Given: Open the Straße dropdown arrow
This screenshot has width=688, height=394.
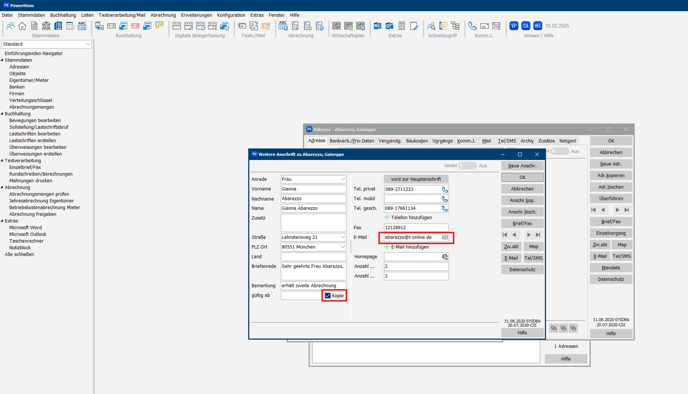Looking at the screenshot, I should (342, 237).
